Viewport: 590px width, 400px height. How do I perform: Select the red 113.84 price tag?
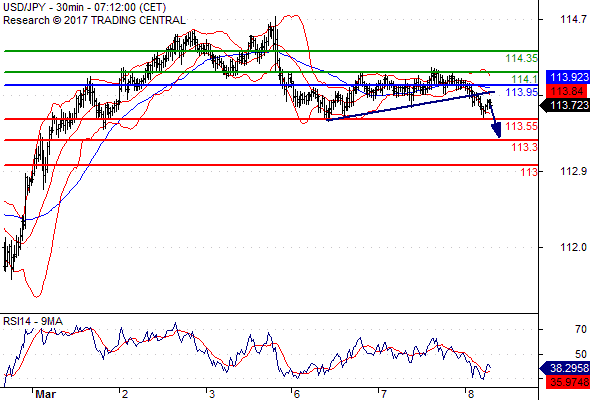click(568, 91)
